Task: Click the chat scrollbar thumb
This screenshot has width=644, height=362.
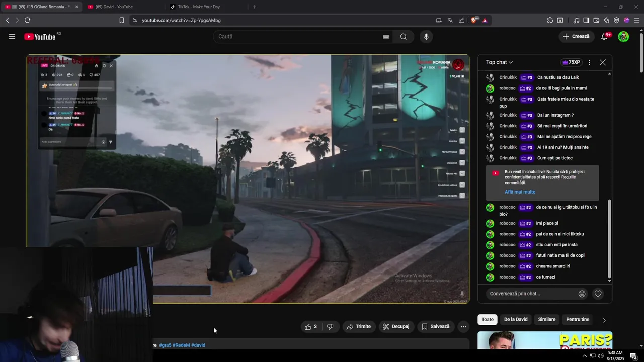Action: click(x=609, y=239)
